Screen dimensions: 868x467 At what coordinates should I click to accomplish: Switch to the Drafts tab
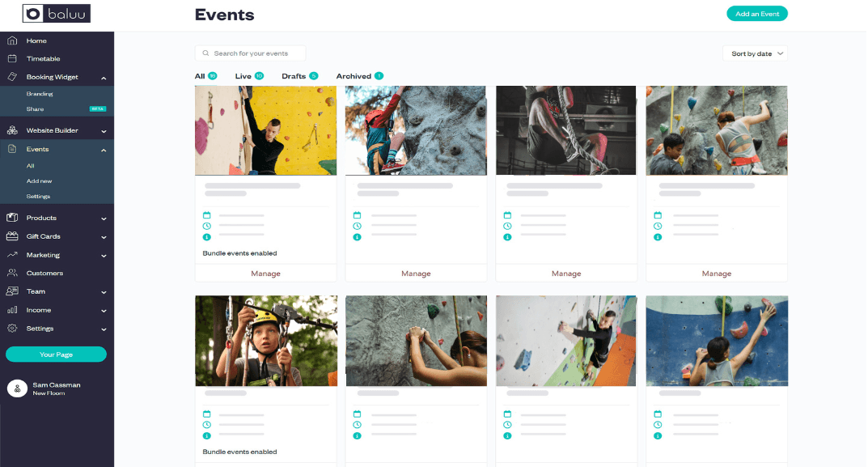(x=299, y=76)
